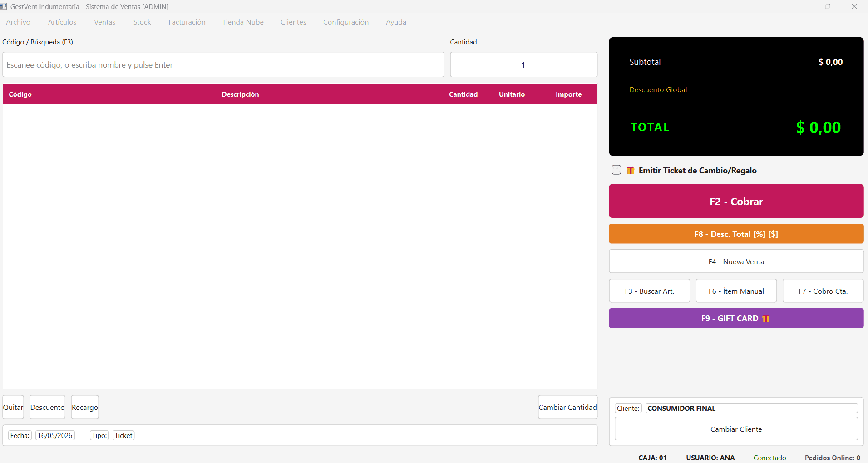Screen dimensions: 868x463
Task: Click the gift icon beside Emitir Ticket
Action: pyautogui.click(x=631, y=171)
